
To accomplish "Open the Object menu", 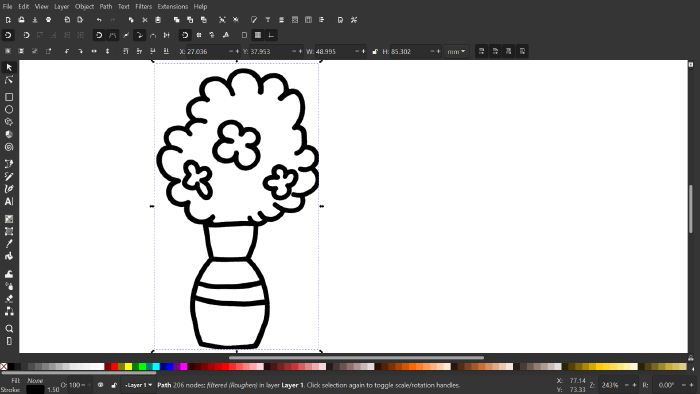I will point(84,7).
